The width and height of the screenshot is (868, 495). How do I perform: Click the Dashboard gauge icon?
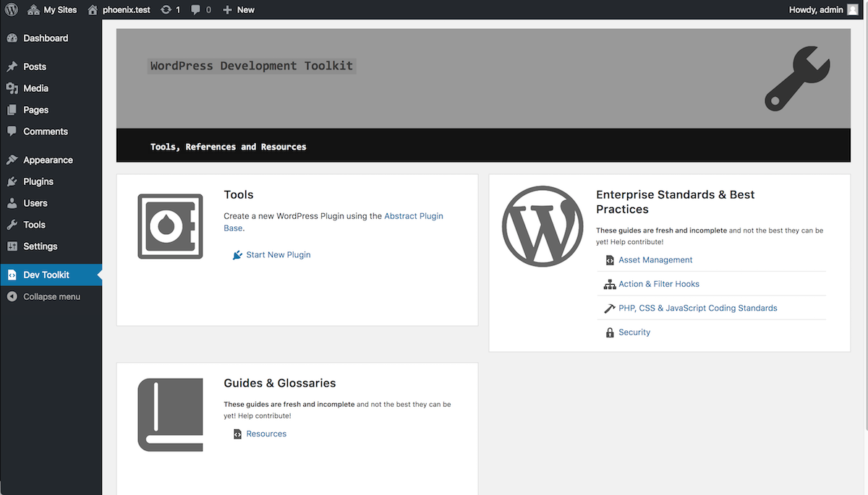click(x=12, y=38)
